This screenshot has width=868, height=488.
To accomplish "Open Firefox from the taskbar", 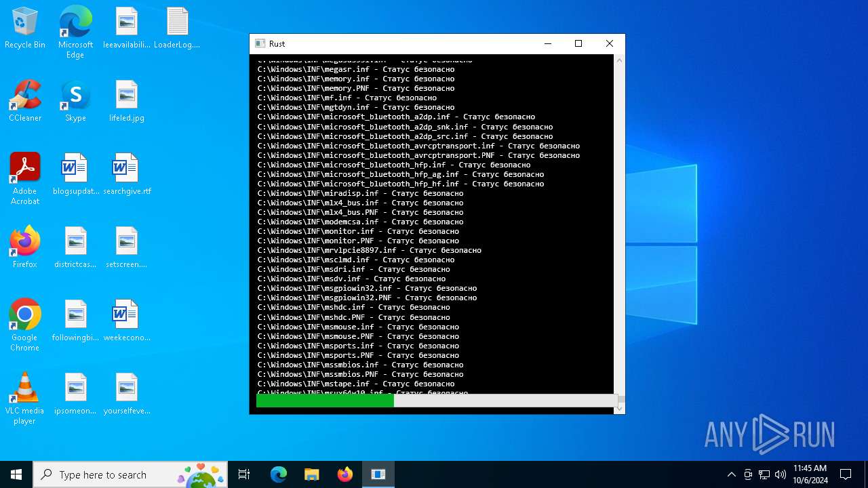I will (x=345, y=474).
